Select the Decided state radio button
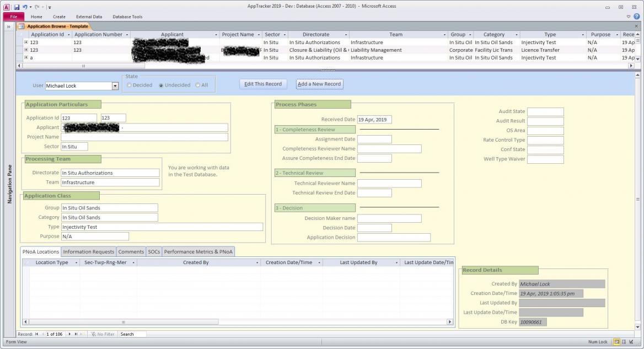Viewport: 644px width, 349px height. 130,85
